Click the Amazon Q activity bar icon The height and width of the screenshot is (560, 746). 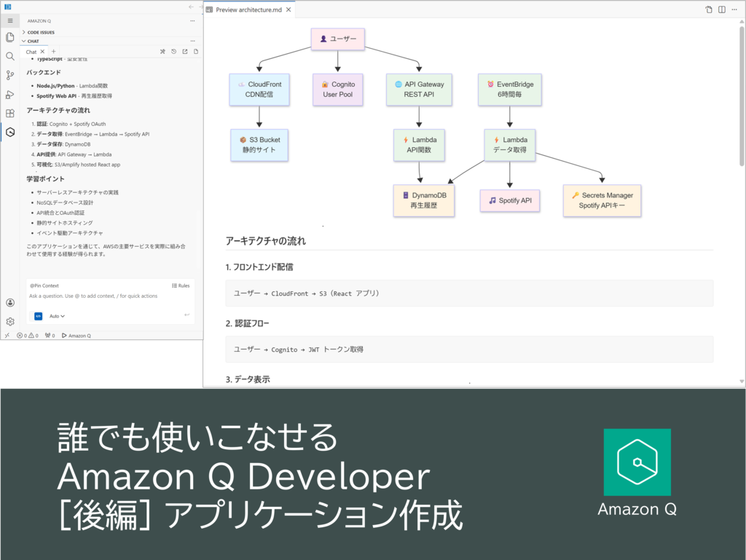9,133
